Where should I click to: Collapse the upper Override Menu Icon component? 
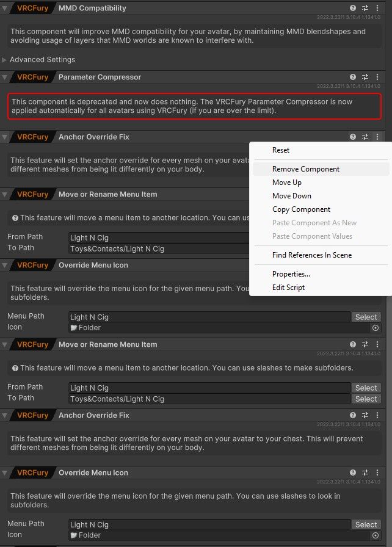(4, 265)
